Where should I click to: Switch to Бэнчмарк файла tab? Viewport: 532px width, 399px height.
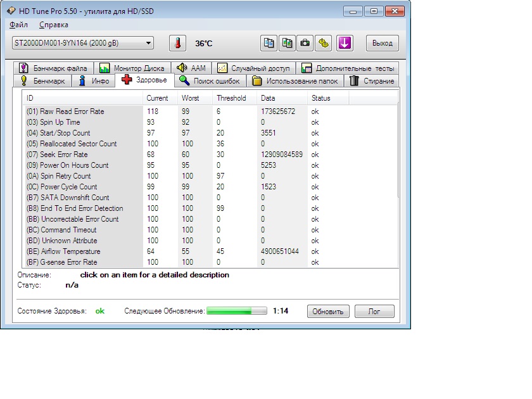(54, 68)
